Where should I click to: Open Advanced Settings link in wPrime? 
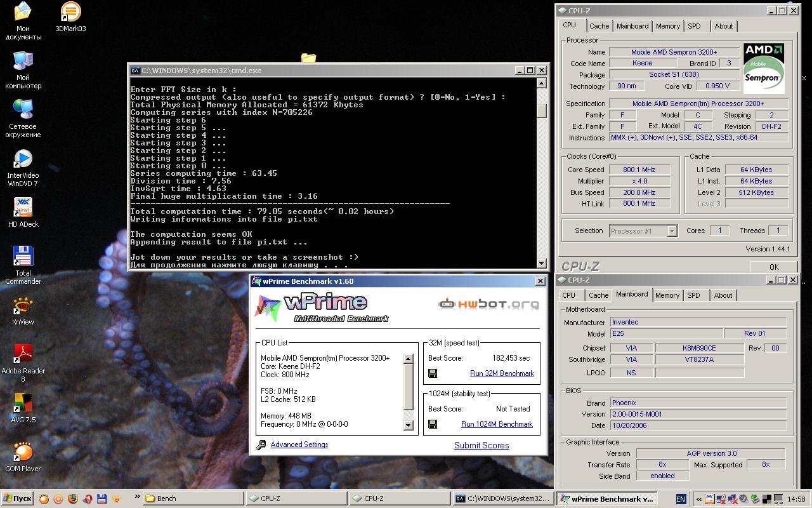click(299, 444)
